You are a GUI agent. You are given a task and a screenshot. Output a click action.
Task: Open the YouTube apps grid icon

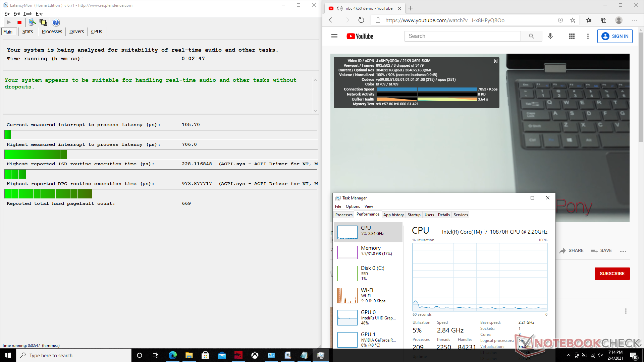point(572,36)
